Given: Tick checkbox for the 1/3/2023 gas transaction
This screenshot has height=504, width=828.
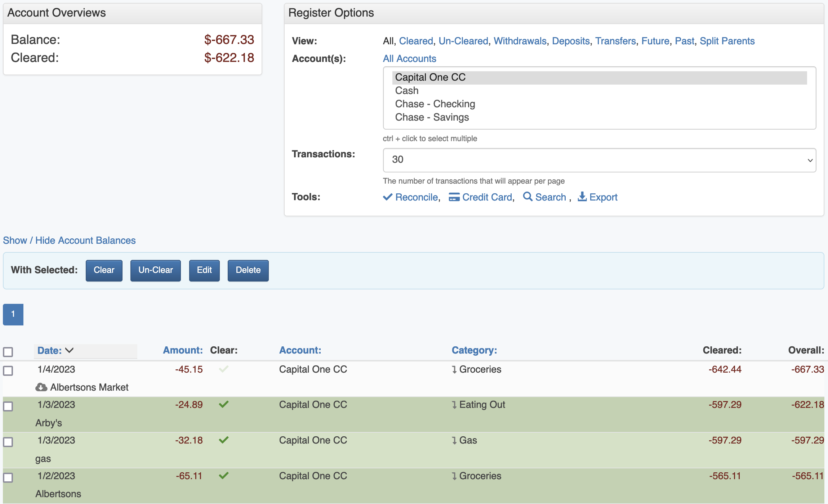Looking at the screenshot, I should [8, 442].
